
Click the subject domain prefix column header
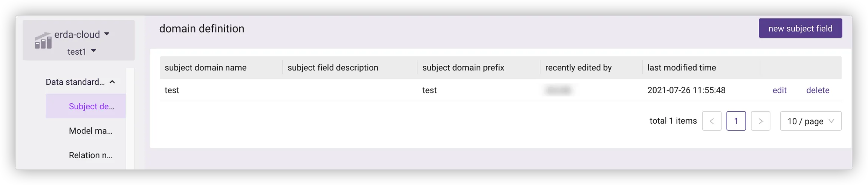[x=463, y=68]
